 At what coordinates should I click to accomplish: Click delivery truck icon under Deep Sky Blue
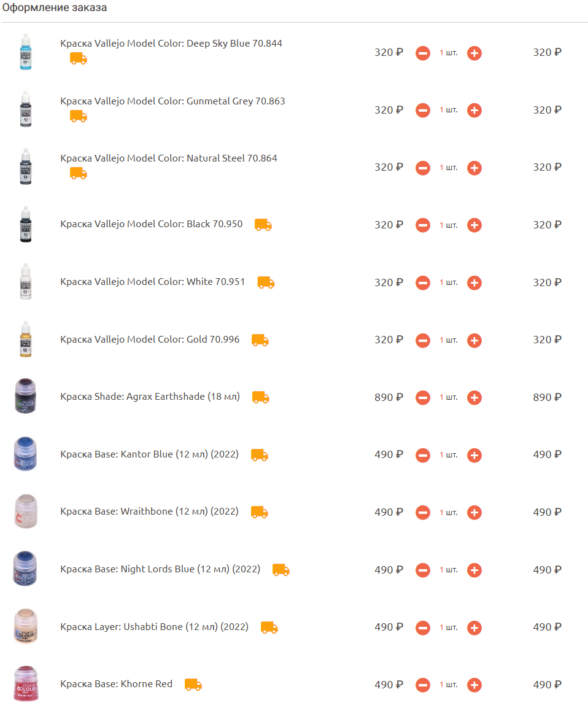tap(79, 59)
